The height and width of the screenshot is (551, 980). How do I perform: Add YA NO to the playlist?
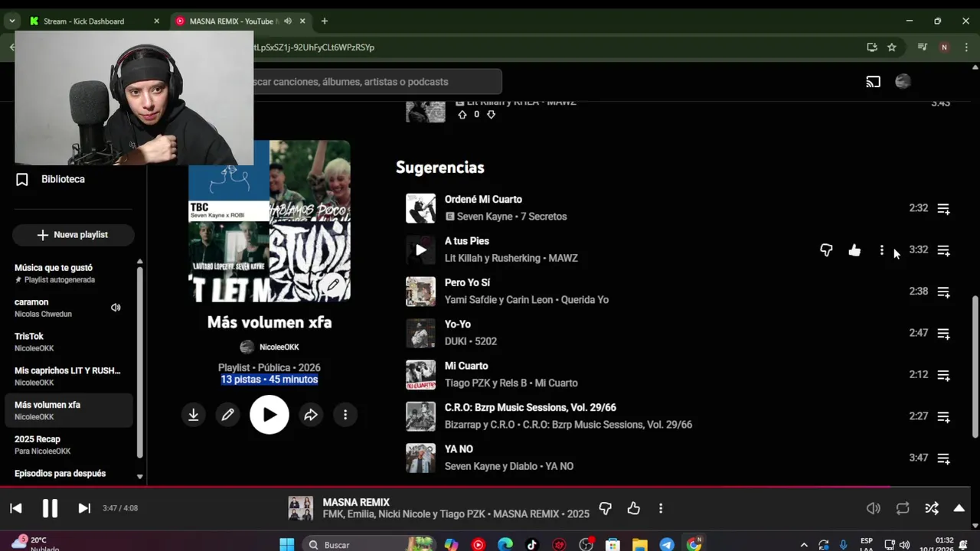pyautogui.click(x=944, y=459)
